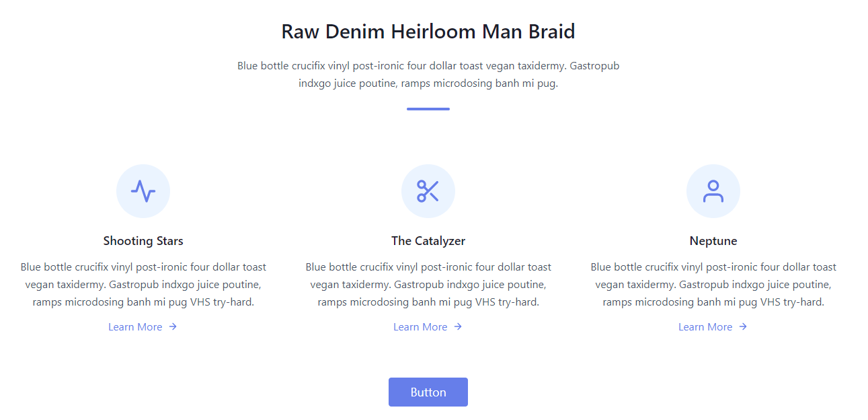Click the arrow icon under Shooting Stars
The image size is (868, 420).
coord(173,326)
